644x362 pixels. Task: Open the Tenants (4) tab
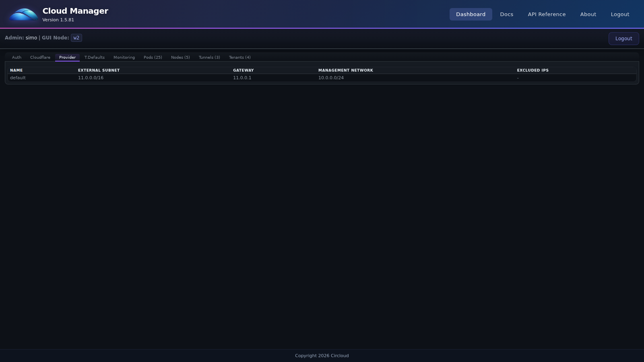click(239, 57)
